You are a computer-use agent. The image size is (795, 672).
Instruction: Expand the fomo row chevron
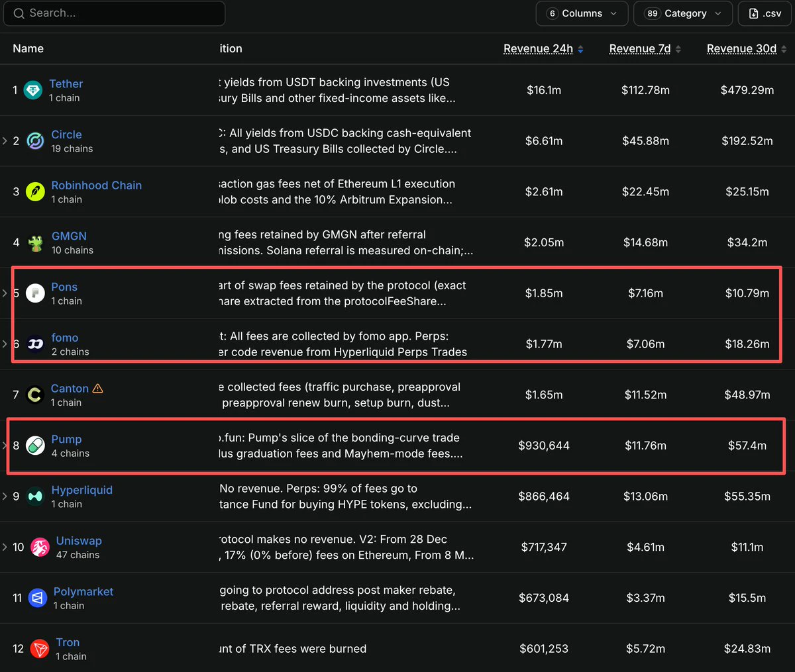click(x=5, y=344)
